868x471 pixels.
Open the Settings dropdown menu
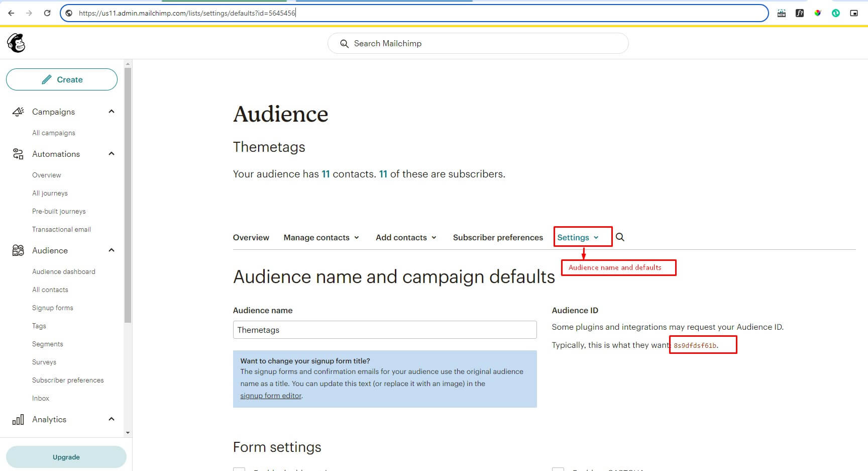(x=577, y=237)
